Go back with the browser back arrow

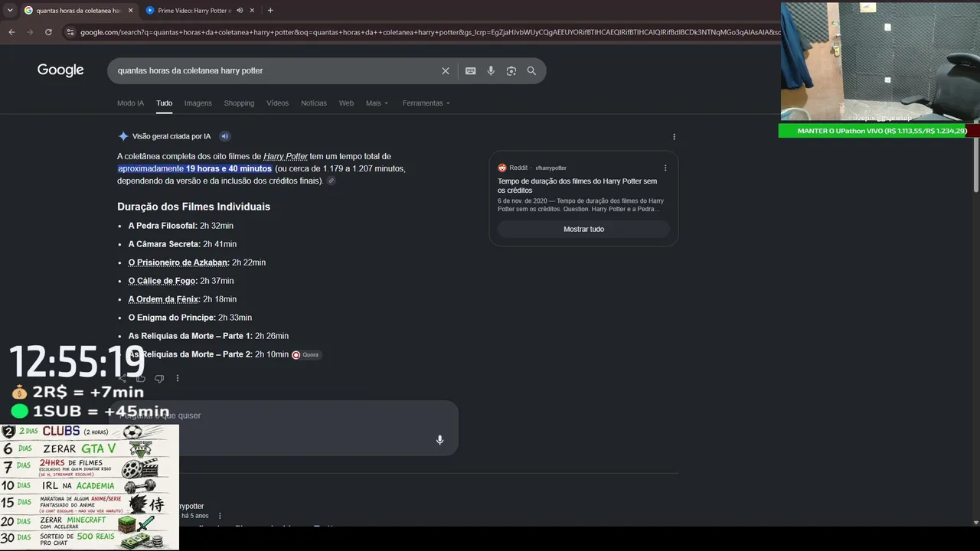(11, 32)
